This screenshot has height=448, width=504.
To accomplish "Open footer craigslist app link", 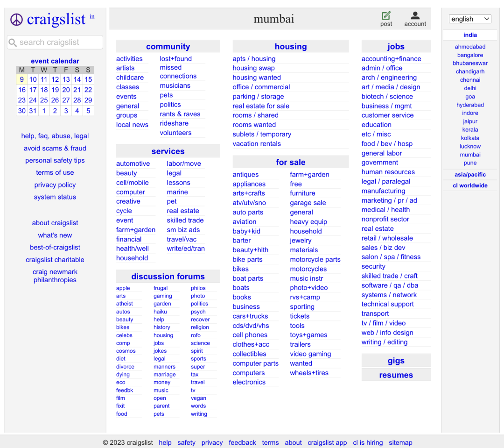I will 327,443.
